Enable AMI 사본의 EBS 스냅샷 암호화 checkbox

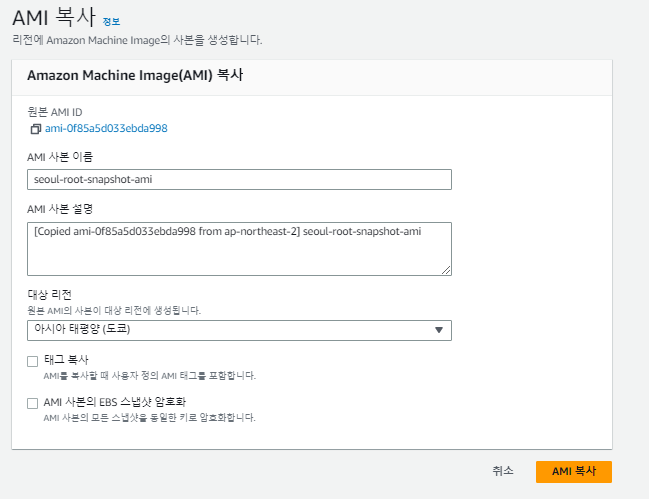click(x=33, y=403)
